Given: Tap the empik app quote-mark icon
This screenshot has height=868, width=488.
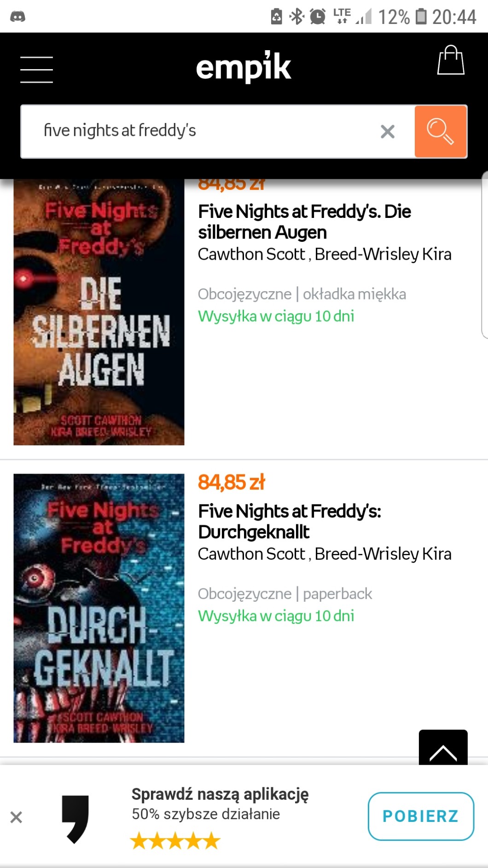Looking at the screenshot, I should point(76,819).
